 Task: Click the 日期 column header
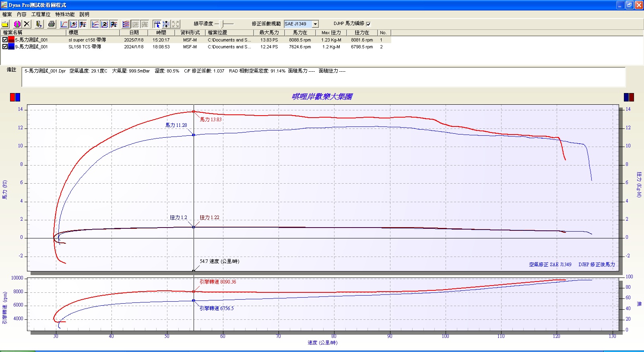coord(134,33)
